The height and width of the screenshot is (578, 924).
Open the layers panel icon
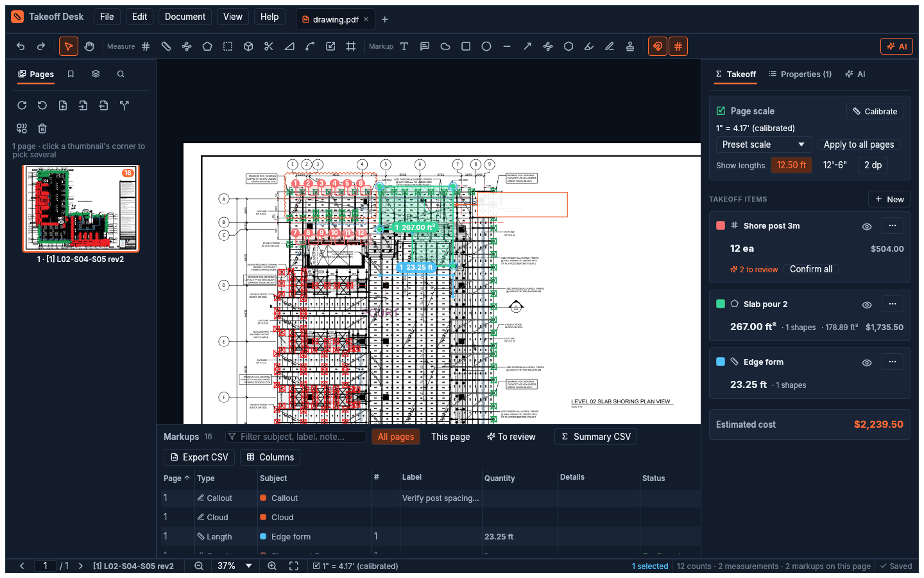[96, 74]
